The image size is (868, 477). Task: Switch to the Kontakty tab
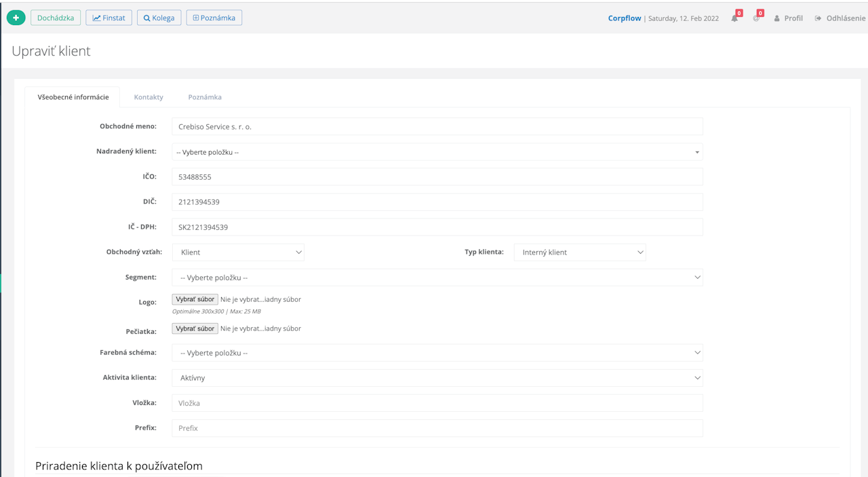click(x=149, y=97)
